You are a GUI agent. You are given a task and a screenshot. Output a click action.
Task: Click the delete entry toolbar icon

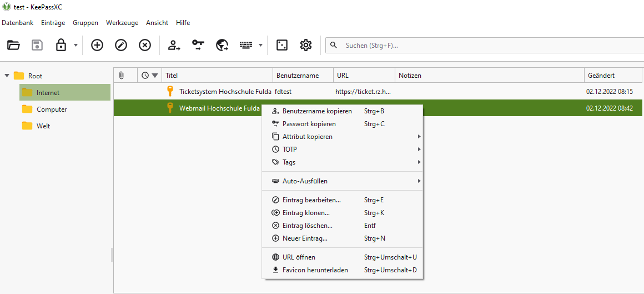click(x=145, y=46)
